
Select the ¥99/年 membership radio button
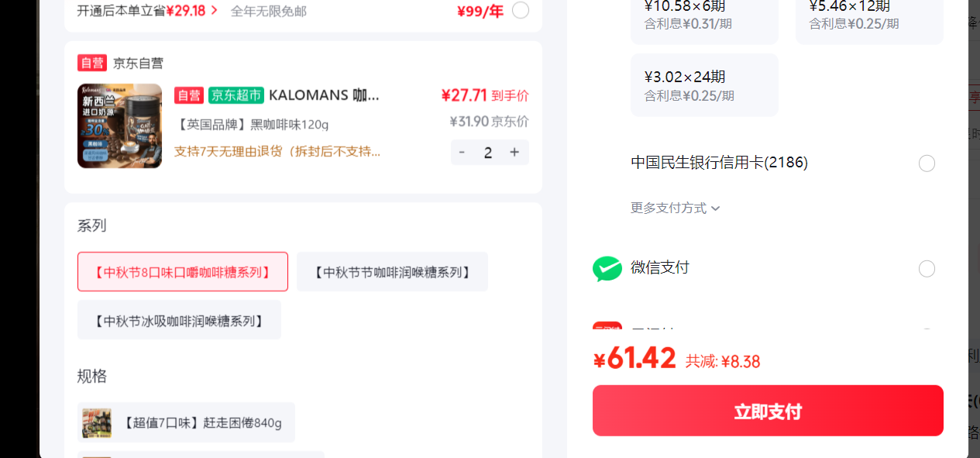(x=521, y=10)
